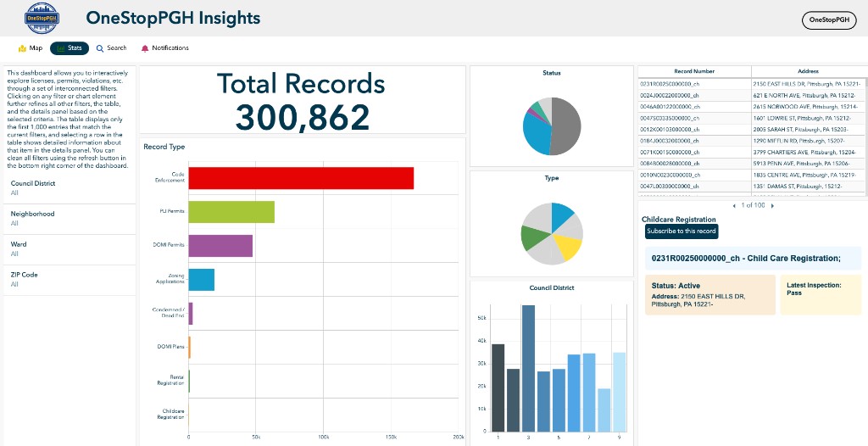Screen dimensions: 868x446
Task: Click address 1601 LOWRIE ST cell
Action: click(x=810, y=118)
